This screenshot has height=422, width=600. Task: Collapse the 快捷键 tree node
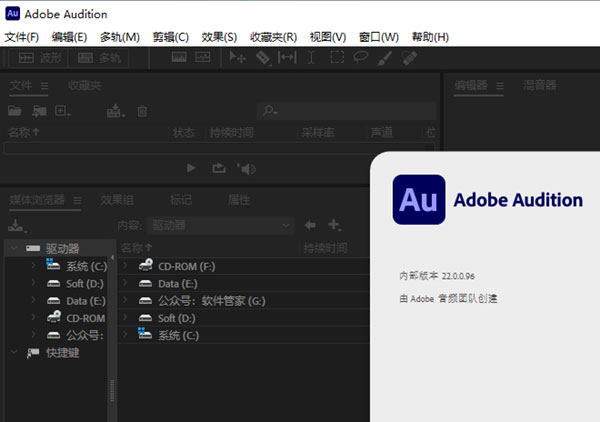[x=14, y=352]
